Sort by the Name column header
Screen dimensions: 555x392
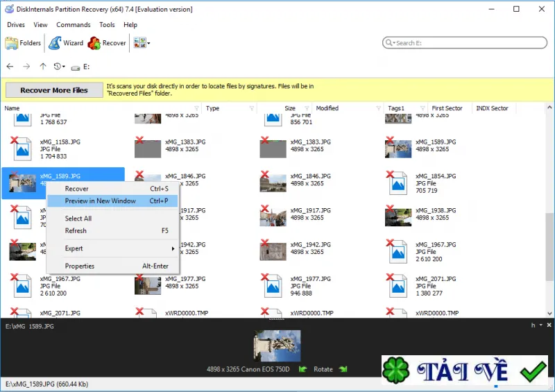[x=12, y=108]
